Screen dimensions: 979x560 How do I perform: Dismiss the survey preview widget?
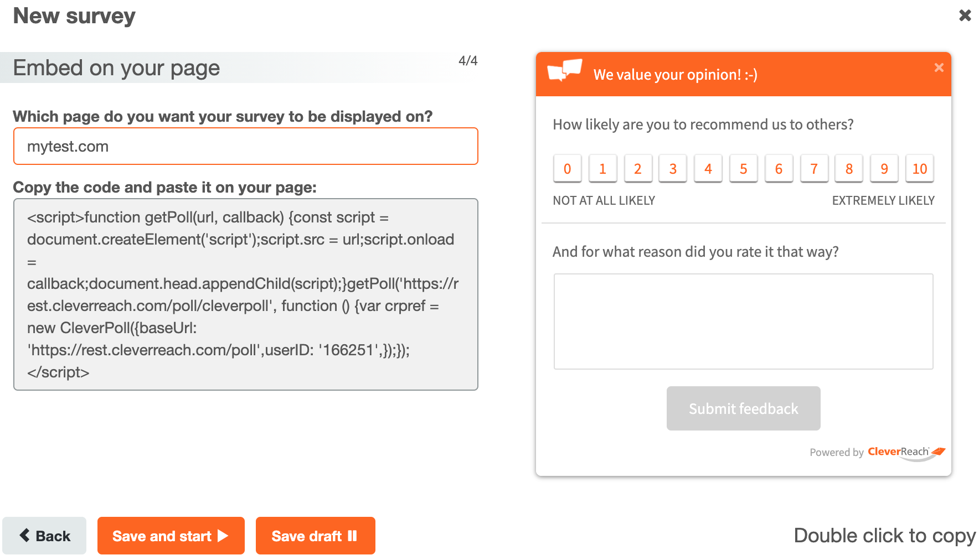pyautogui.click(x=939, y=68)
